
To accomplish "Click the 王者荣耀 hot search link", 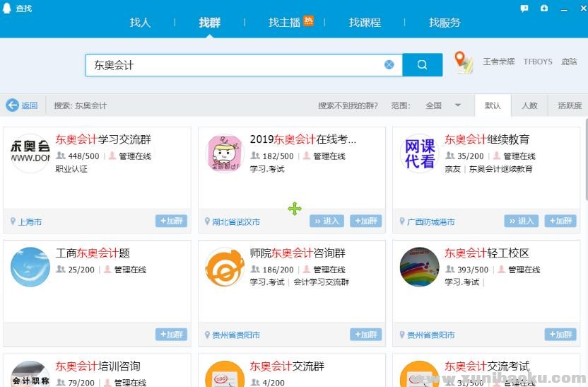I will (498, 62).
